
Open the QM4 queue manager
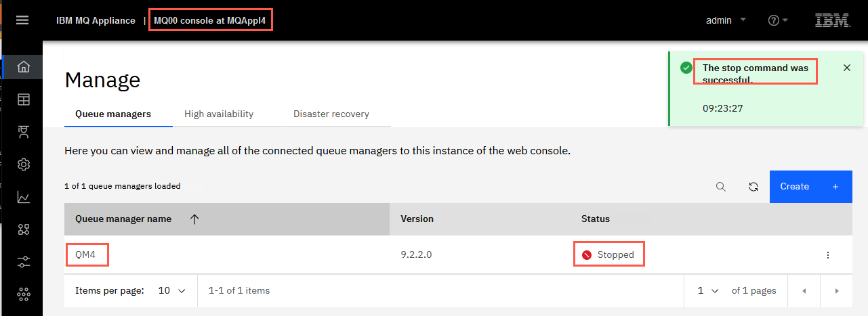(86, 255)
